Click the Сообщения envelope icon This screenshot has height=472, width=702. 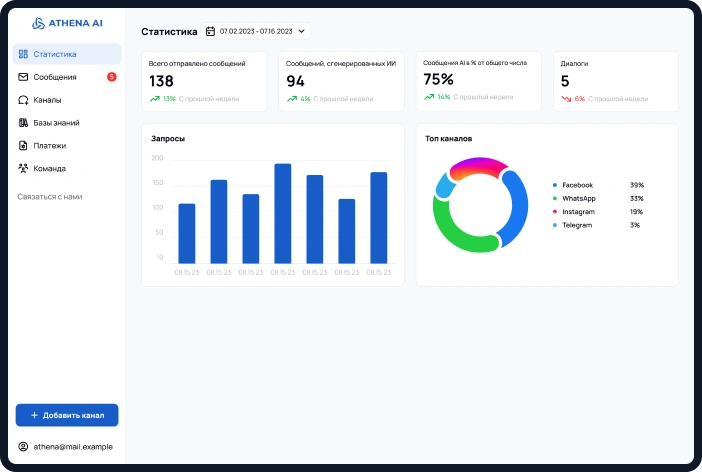click(23, 77)
